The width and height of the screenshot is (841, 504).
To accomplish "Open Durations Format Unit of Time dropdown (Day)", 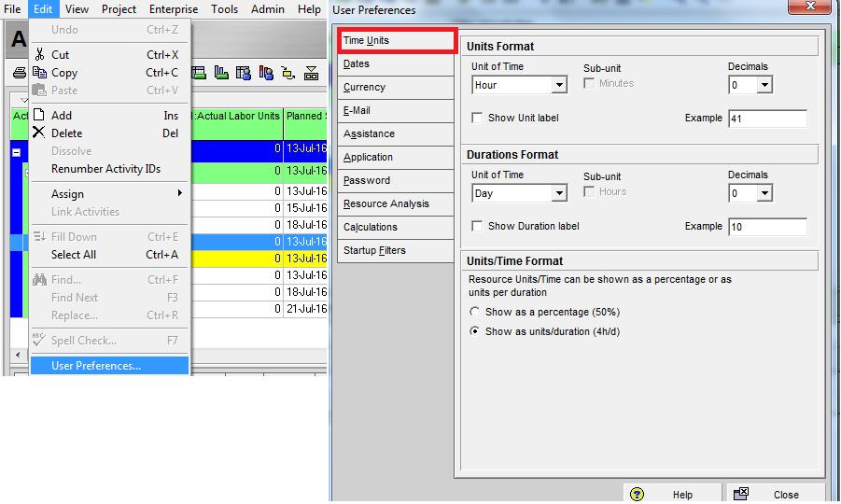I will pos(559,193).
